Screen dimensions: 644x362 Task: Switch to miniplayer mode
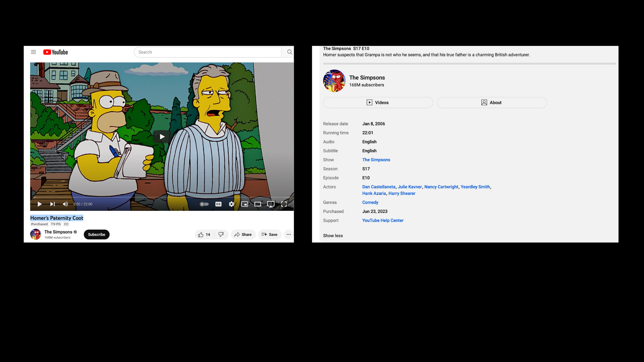pos(245,204)
